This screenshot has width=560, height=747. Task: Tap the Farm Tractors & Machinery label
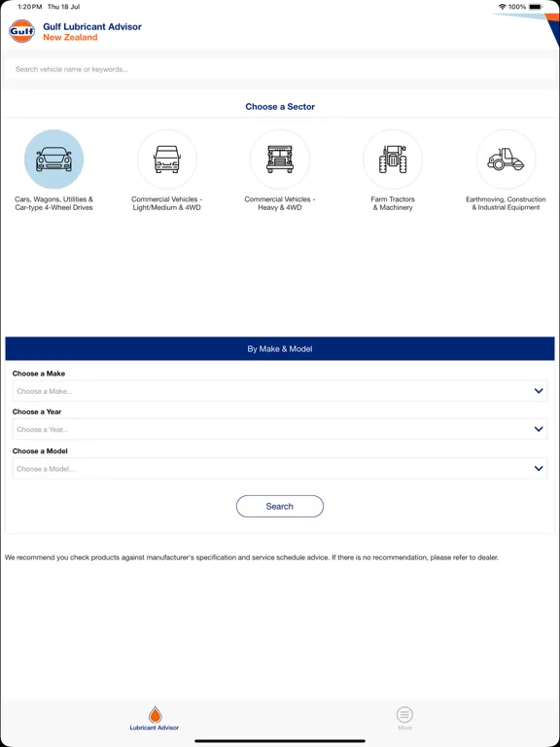click(x=393, y=203)
